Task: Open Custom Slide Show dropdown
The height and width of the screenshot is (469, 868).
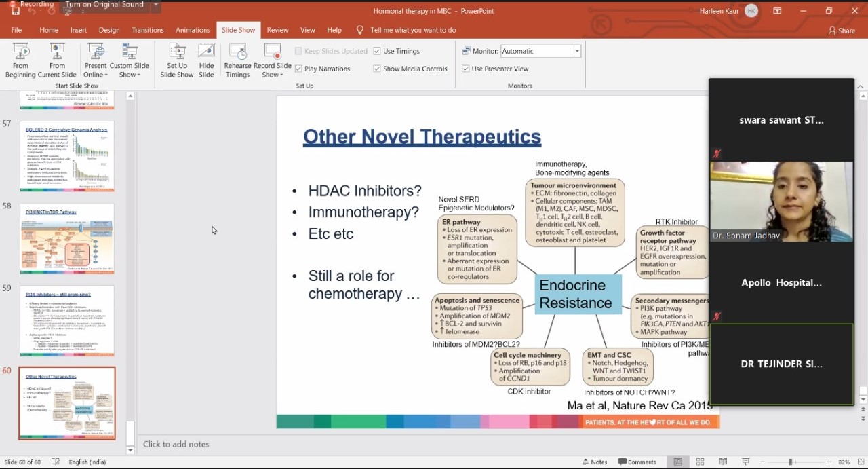Action: 130,70
